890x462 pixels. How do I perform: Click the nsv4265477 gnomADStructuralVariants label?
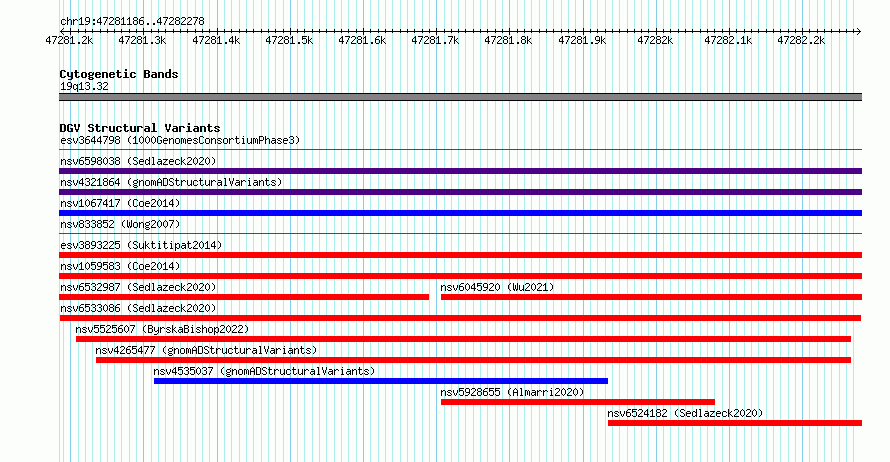click(x=206, y=350)
